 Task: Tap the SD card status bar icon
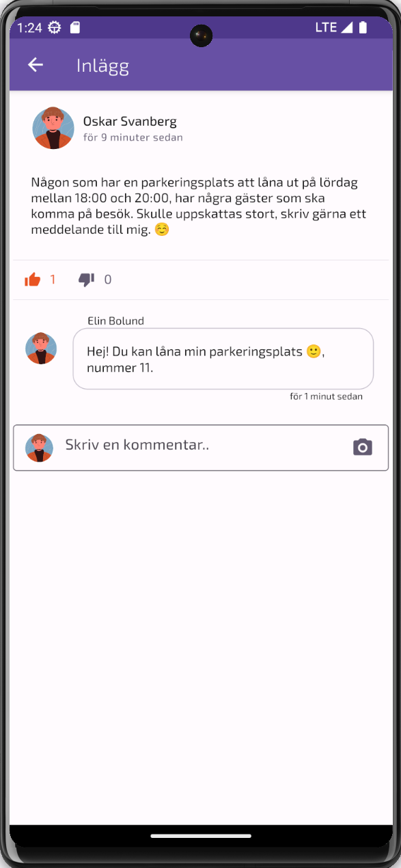click(x=75, y=27)
